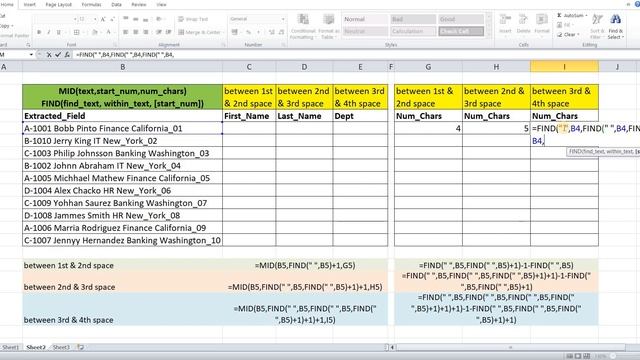Switch to the Data tab
640x360 pixels.
116,4
